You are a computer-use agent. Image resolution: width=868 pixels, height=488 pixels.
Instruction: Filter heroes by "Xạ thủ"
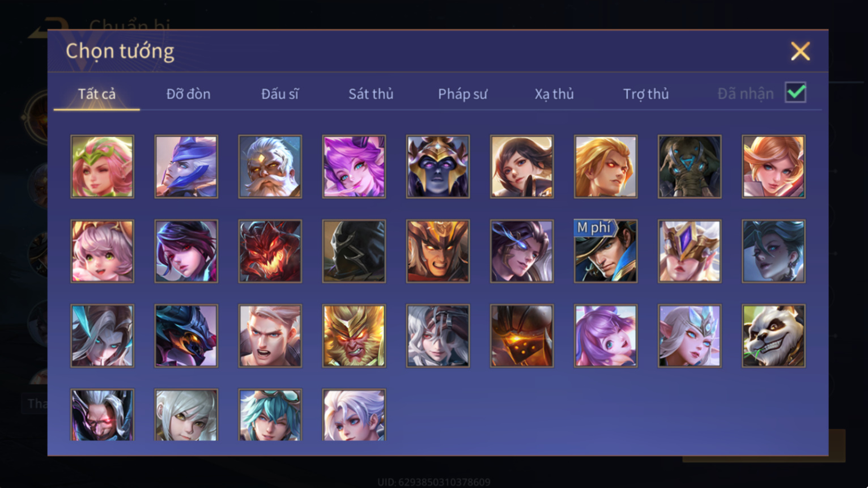tap(554, 94)
